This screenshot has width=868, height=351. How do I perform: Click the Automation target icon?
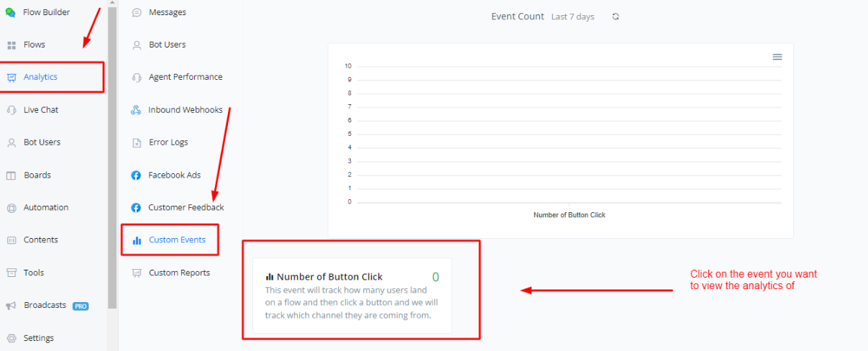tap(11, 208)
